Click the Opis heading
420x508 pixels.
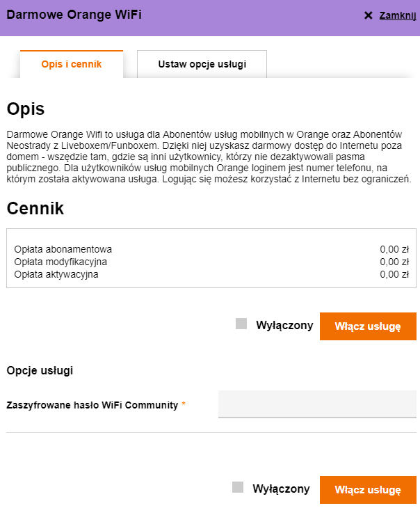pyautogui.click(x=25, y=109)
